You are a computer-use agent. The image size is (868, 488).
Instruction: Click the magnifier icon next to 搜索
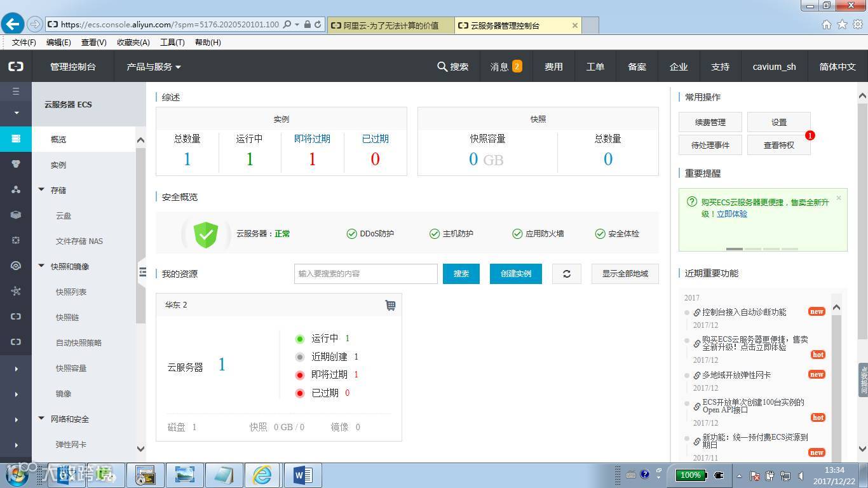click(x=442, y=67)
